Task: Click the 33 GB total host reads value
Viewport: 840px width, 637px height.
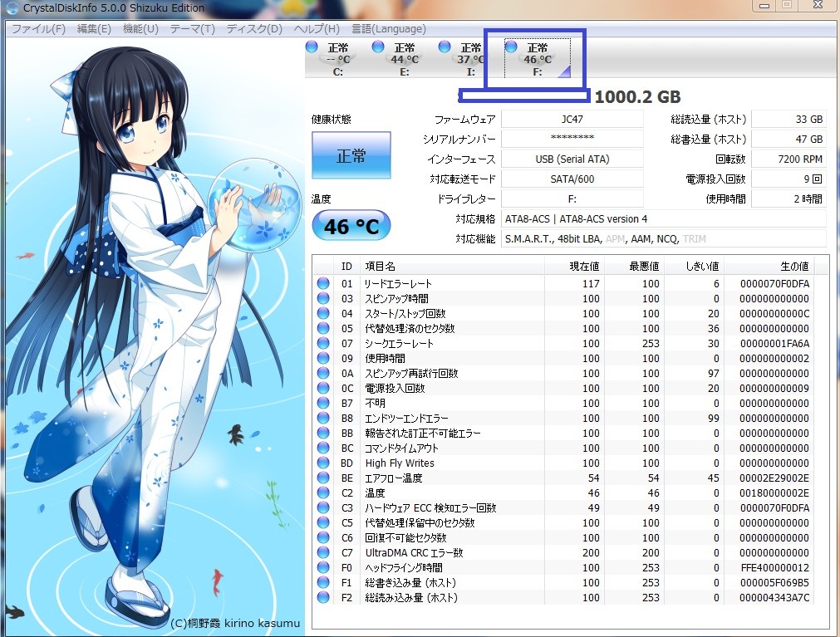Action: 788,120
